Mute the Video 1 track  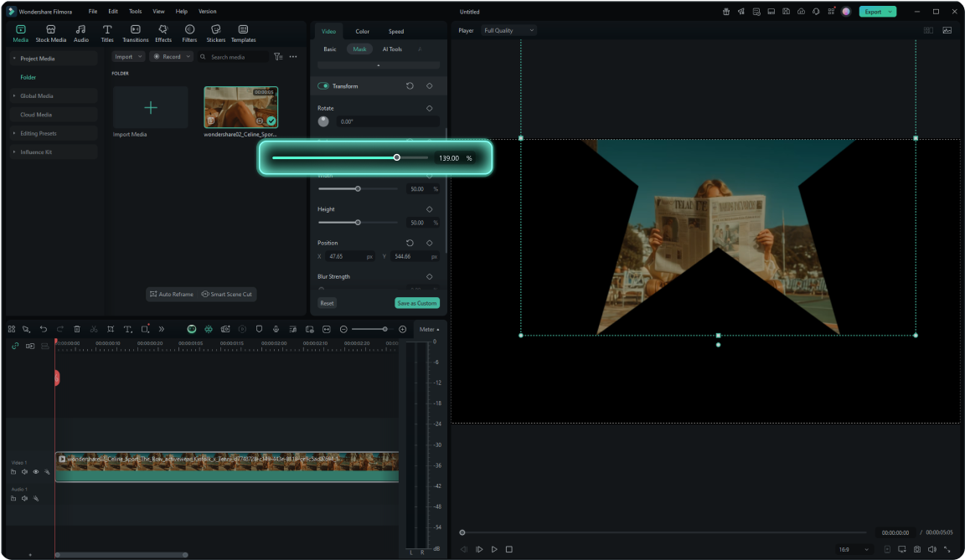point(24,472)
